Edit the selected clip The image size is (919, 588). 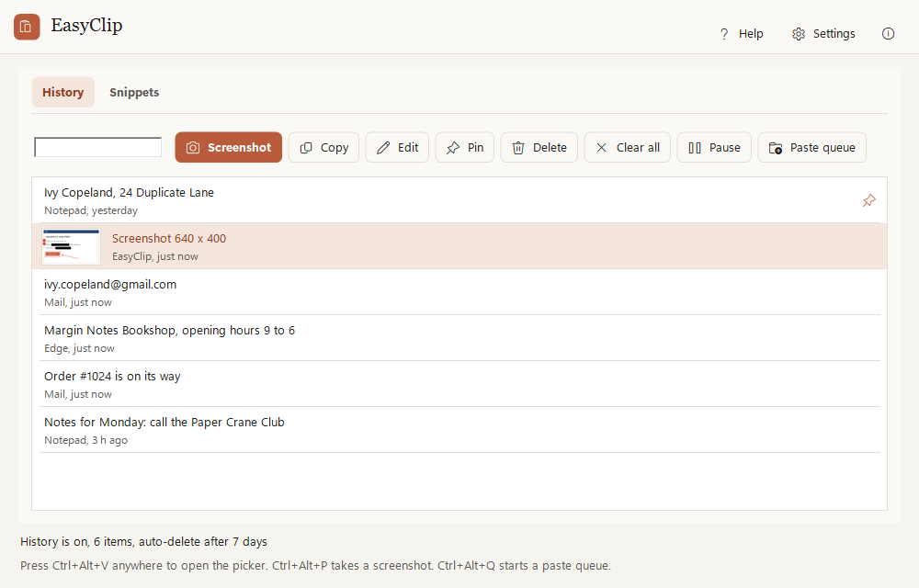397,147
